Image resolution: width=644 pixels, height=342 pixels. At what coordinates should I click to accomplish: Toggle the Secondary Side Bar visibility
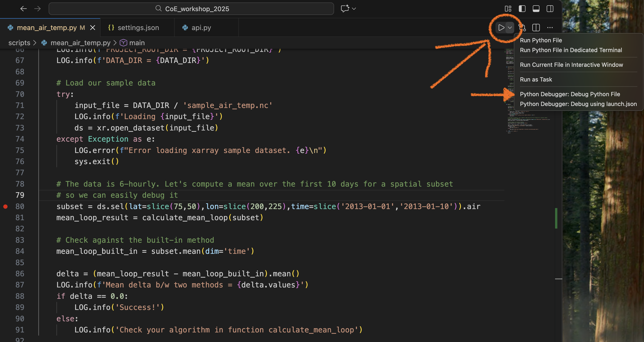[x=550, y=9]
